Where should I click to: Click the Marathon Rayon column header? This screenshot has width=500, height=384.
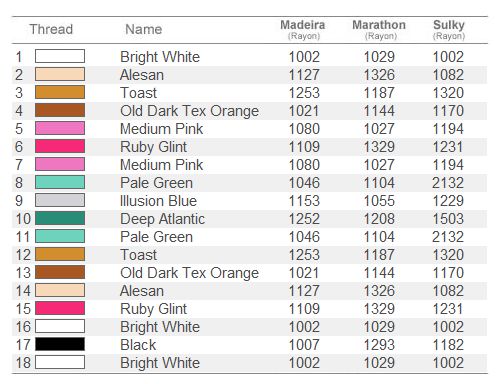(379, 30)
